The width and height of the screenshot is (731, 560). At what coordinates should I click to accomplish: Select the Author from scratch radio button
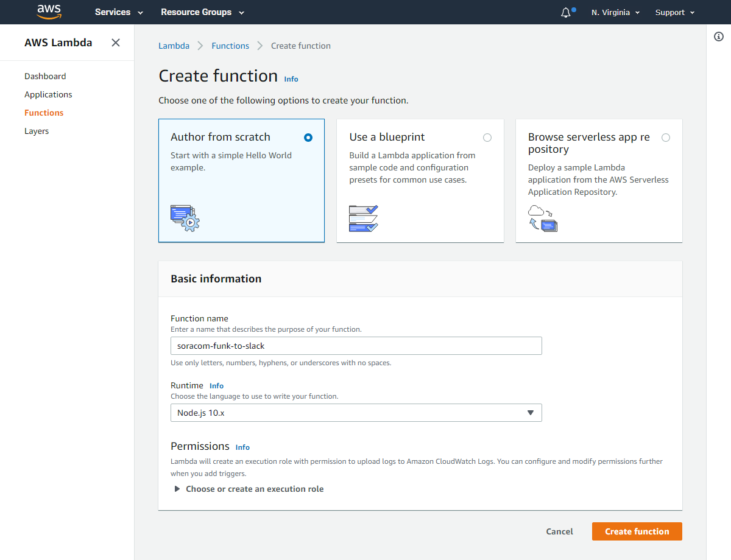[308, 138]
